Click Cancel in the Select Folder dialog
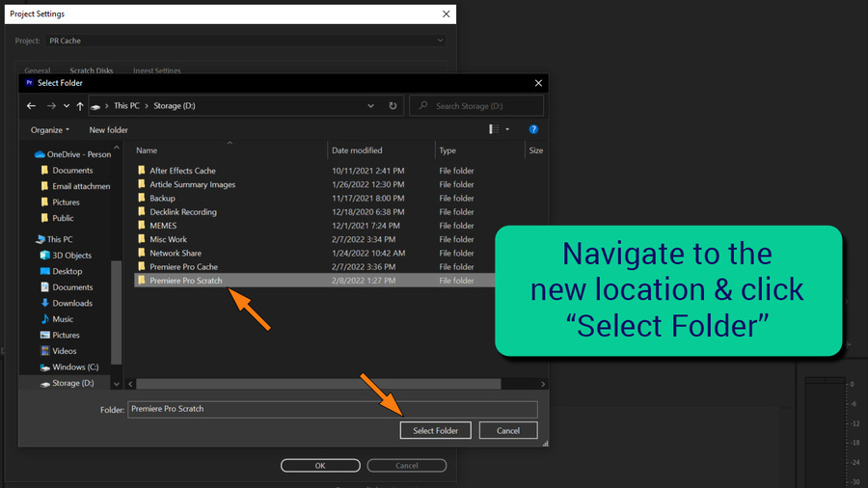The width and height of the screenshot is (868, 488). (508, 431)
